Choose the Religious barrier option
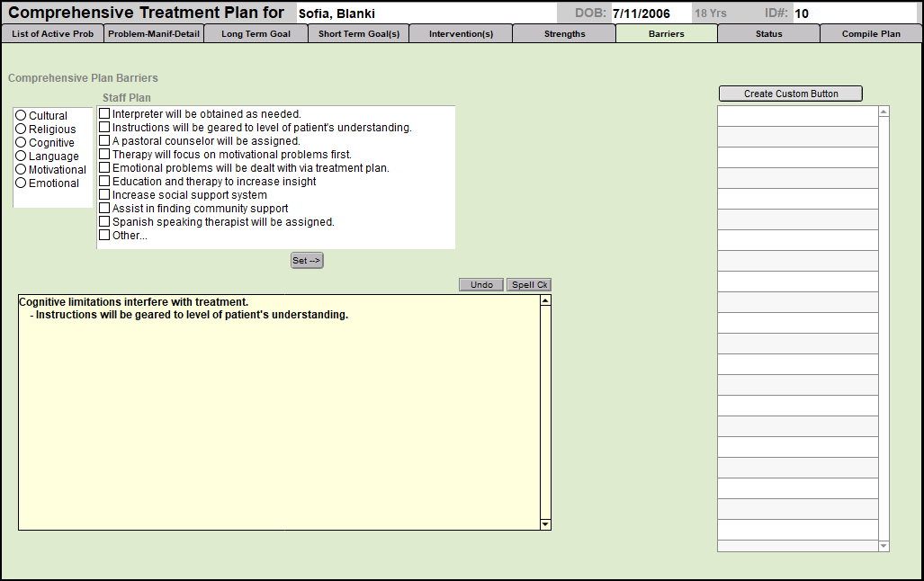Screen dimensions: 924x581 coord(21,130)
